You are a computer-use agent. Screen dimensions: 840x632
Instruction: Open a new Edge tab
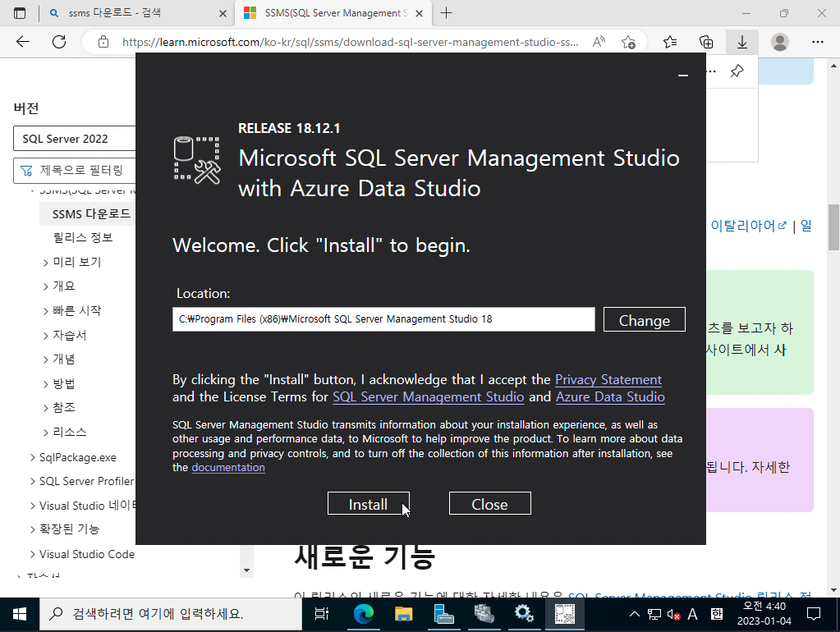click(x=446, y=13)
